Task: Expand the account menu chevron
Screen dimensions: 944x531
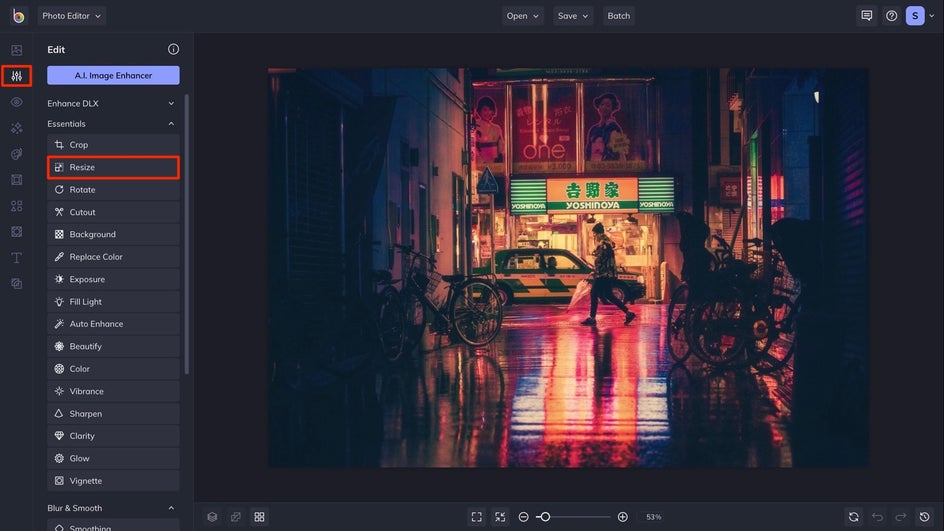Action: tap(932, 16)
